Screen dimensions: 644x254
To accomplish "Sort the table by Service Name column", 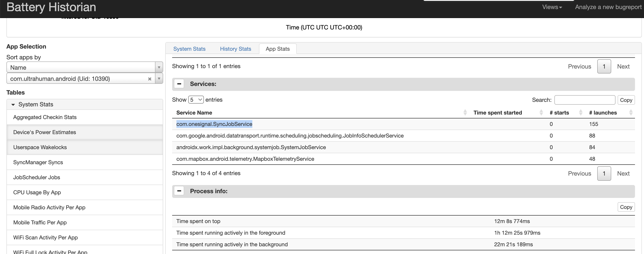I will coord(465,112).
